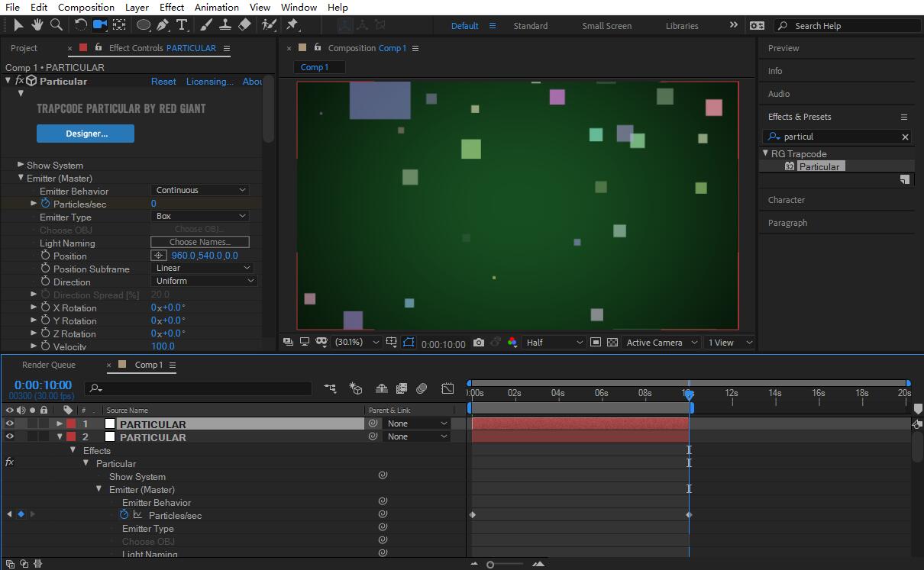Take a snapshot with the camera icon
Image resolution: width=924 pixels, height=570 pixels.
pyautogui.click(x=478, y=343)
